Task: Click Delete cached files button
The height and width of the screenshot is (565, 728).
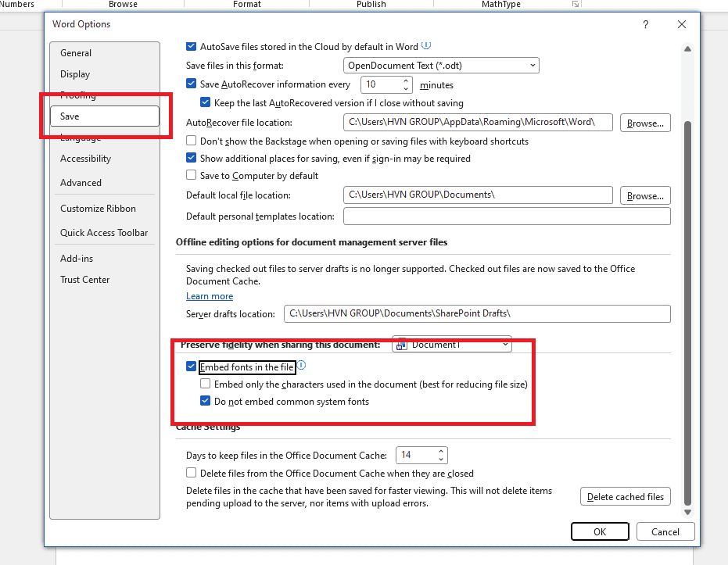Action: (626, 497)
